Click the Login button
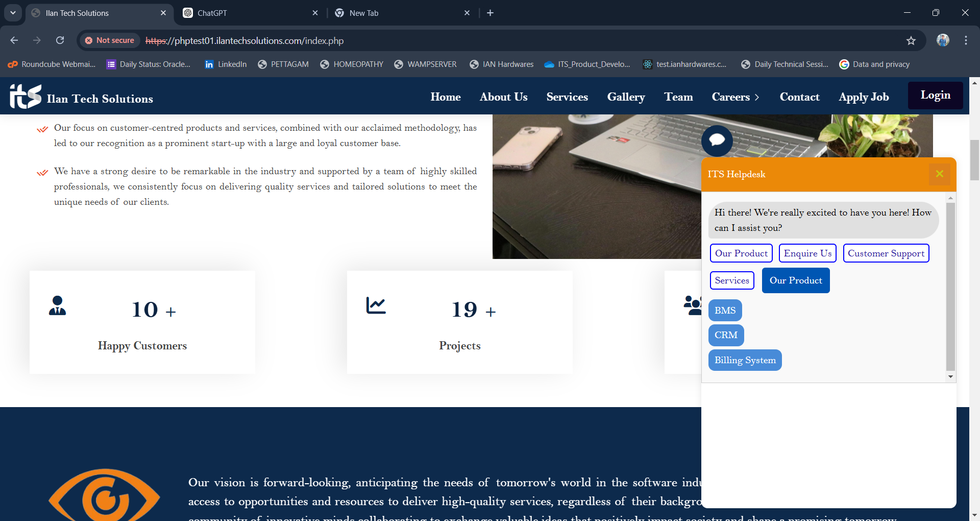Screen dimensions: 980x521 [935, 96]
